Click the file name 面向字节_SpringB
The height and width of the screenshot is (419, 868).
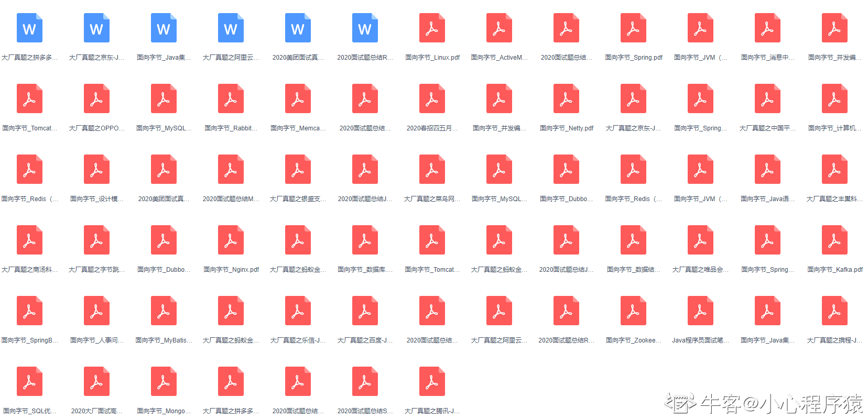(x=29, y=340)
